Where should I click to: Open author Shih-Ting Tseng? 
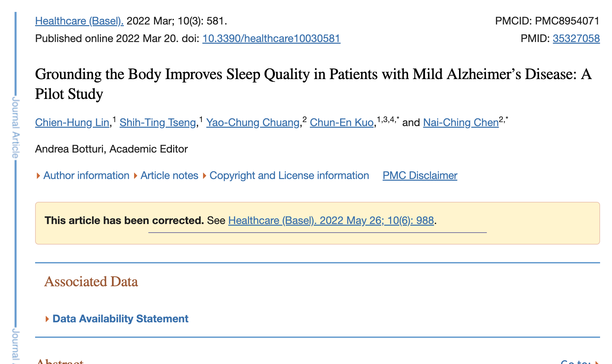point(158,122)
